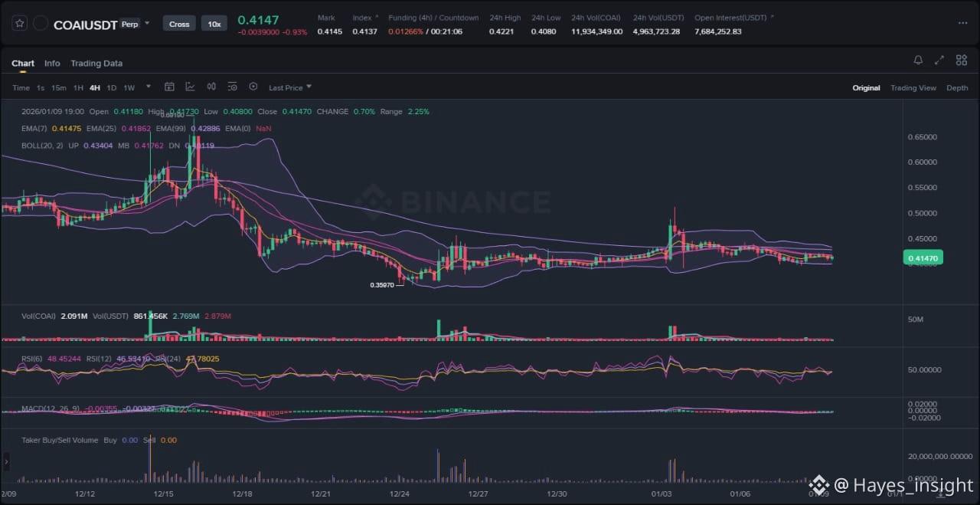Click the 24h Low value 0.4080

(545, 31)
